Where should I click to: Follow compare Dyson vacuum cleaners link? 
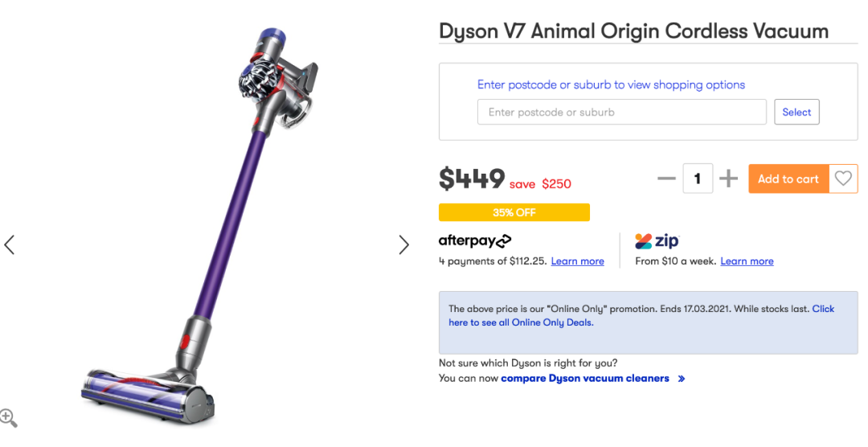584,379
